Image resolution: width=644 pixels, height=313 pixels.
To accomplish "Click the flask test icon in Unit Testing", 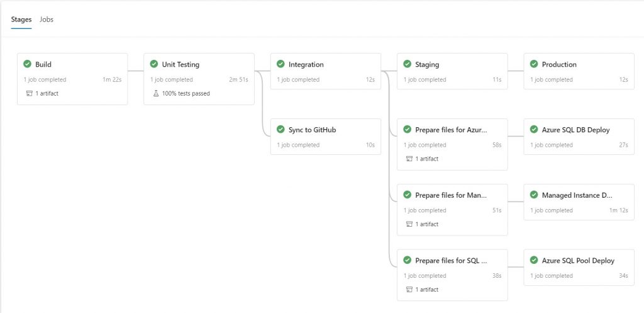I will pyautogui.click(x=156, y=94).
